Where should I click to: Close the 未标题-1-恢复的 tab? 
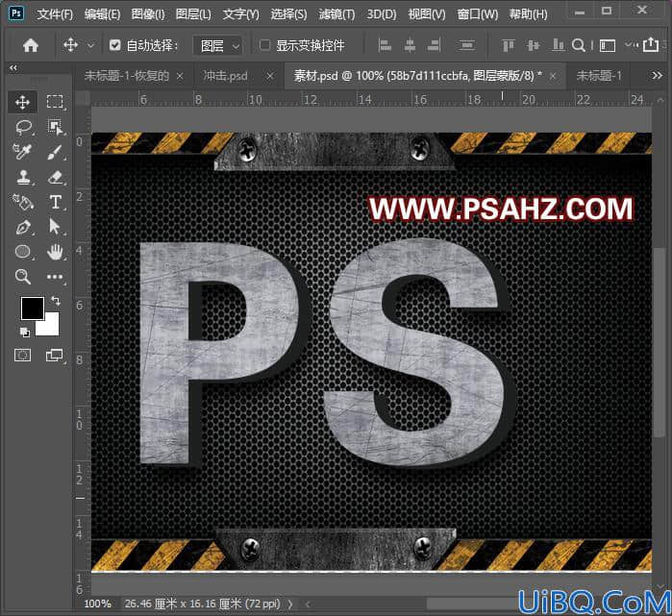point(180,76)
